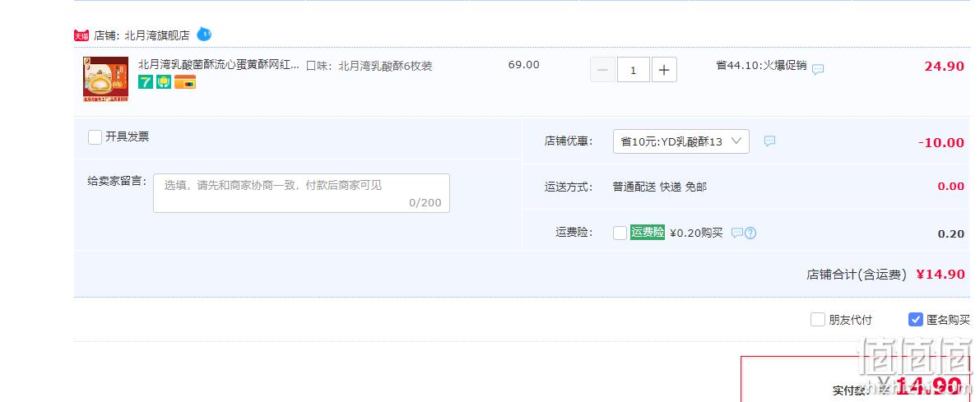The image size is (980, 402).
Task: Click the store total ¥14.90
Action: [x=941, y=274]
